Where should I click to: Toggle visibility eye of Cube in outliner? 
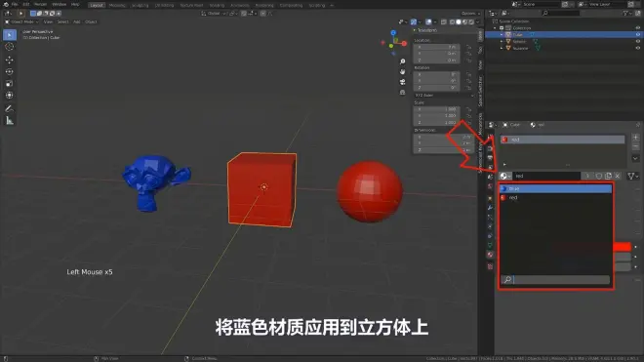click(638, 35)
